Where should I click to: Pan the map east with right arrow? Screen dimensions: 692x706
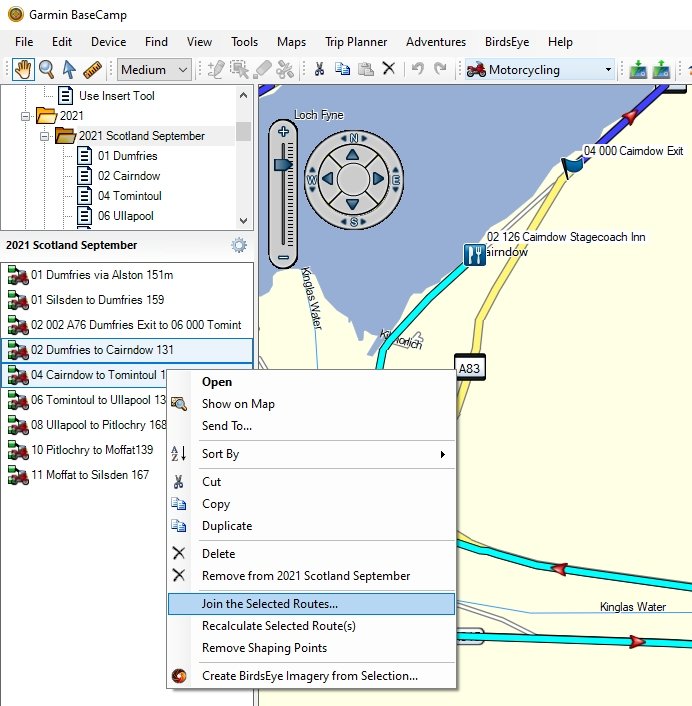[x=378, y=179]
